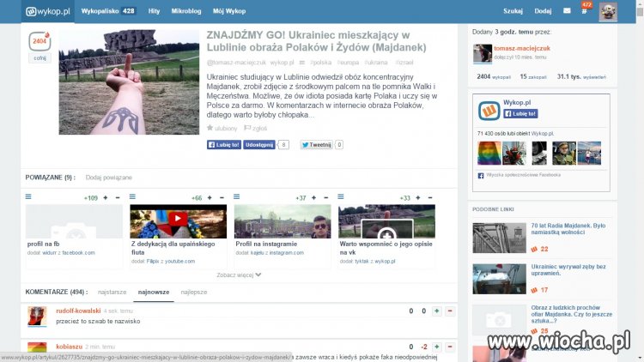This screenshot has height=362, width=644.
Task: Downvote the +37 instagram related link
Action: (326, 198)
